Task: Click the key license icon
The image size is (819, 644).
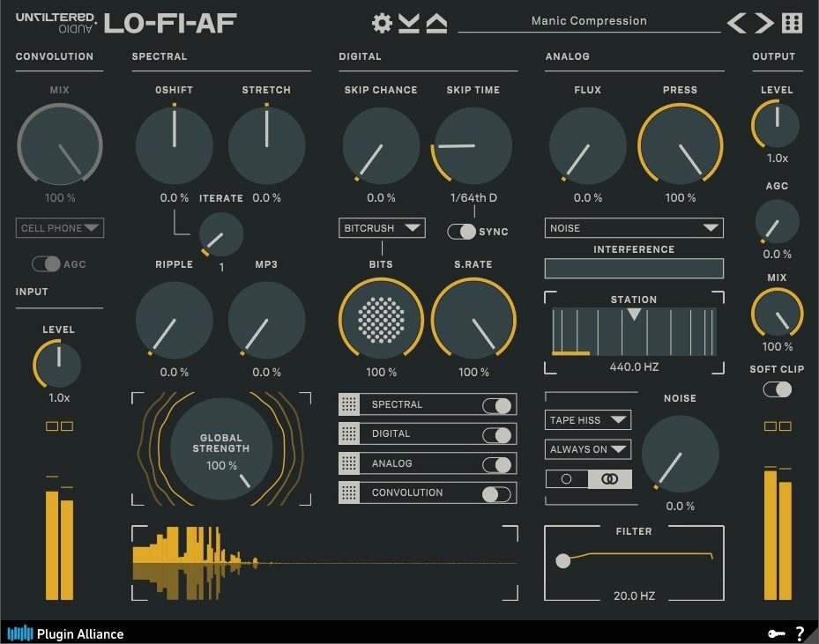Action: [x=775, y=633]
